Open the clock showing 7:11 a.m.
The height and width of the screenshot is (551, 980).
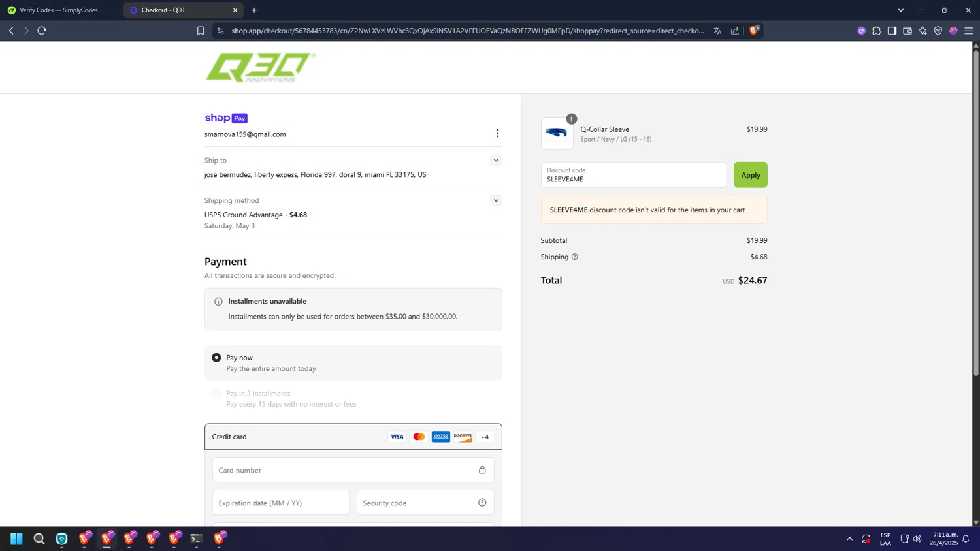click(945, 539)
